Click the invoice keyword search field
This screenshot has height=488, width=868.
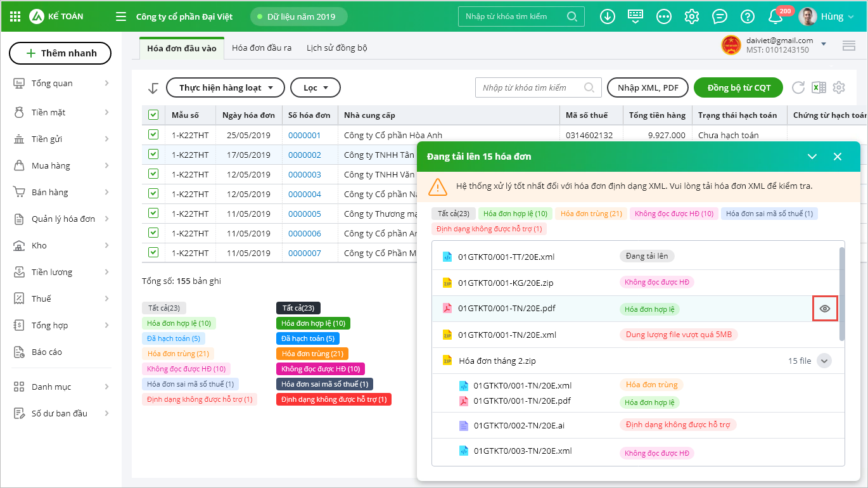click(x=531, y=88)
